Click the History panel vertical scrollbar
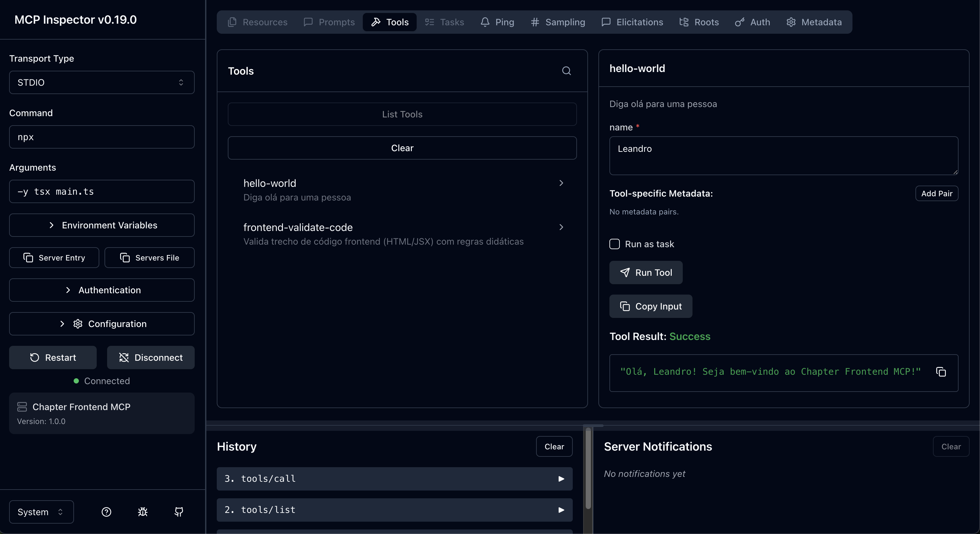The height and width of the screenshot is (534, 980). (x=588, y=468)
